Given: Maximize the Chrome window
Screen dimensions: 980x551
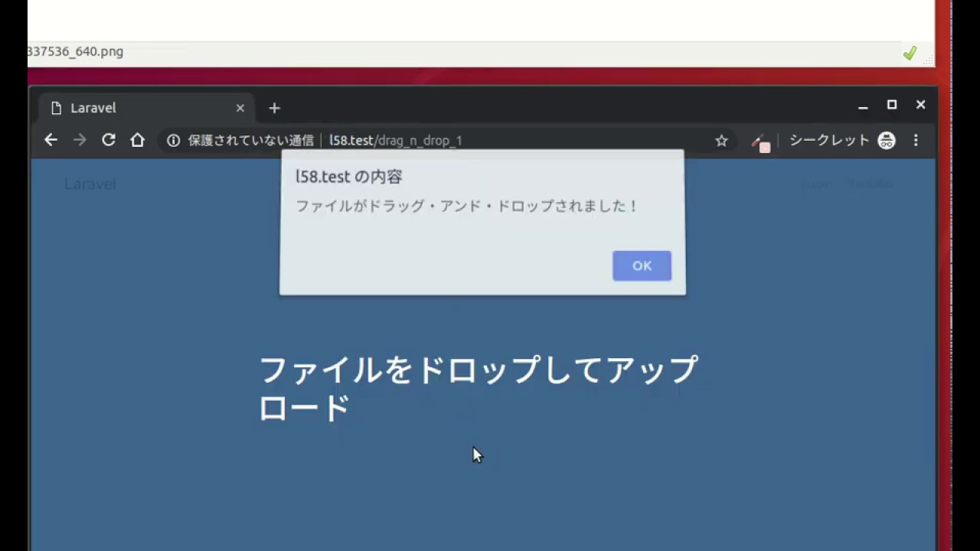Looking at the screenshot, I should [892, 105].
